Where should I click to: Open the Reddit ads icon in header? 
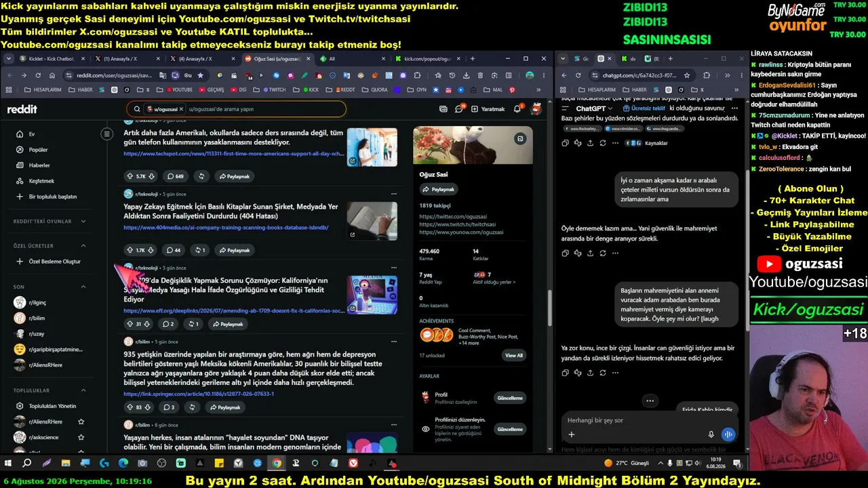click(x=443, y=109)
